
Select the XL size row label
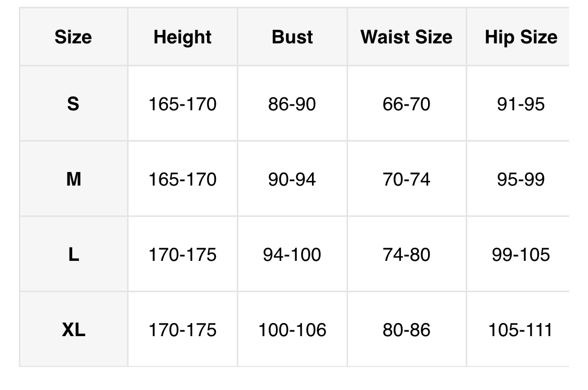pos(73,330)
